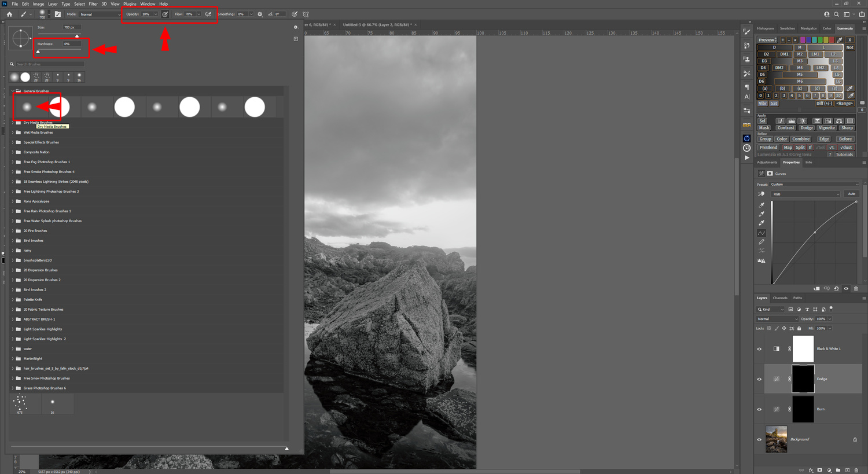Hide the Burn layer

759,409
